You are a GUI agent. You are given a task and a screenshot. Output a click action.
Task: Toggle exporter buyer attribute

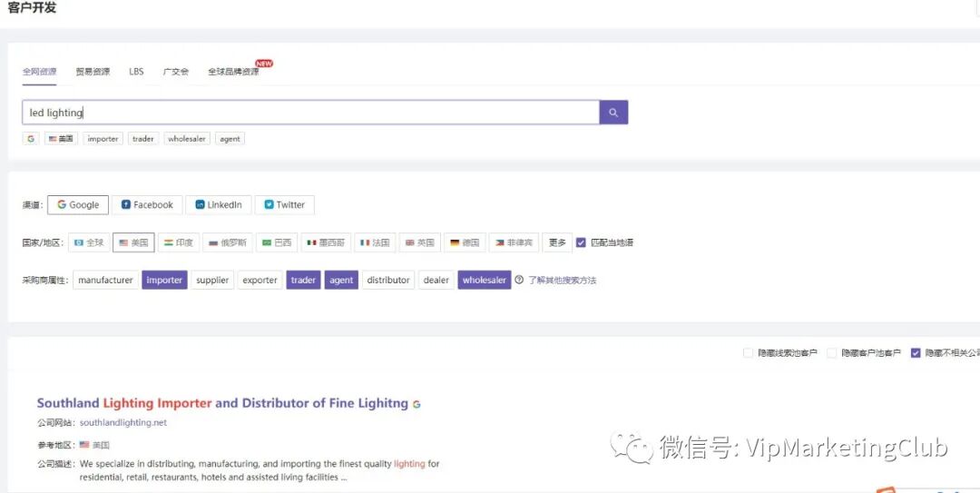(260, 281)
